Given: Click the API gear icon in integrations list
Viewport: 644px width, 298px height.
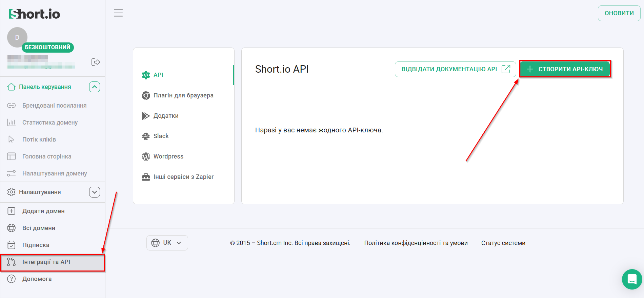Looking at the screenshot, I should pos(146,75).
